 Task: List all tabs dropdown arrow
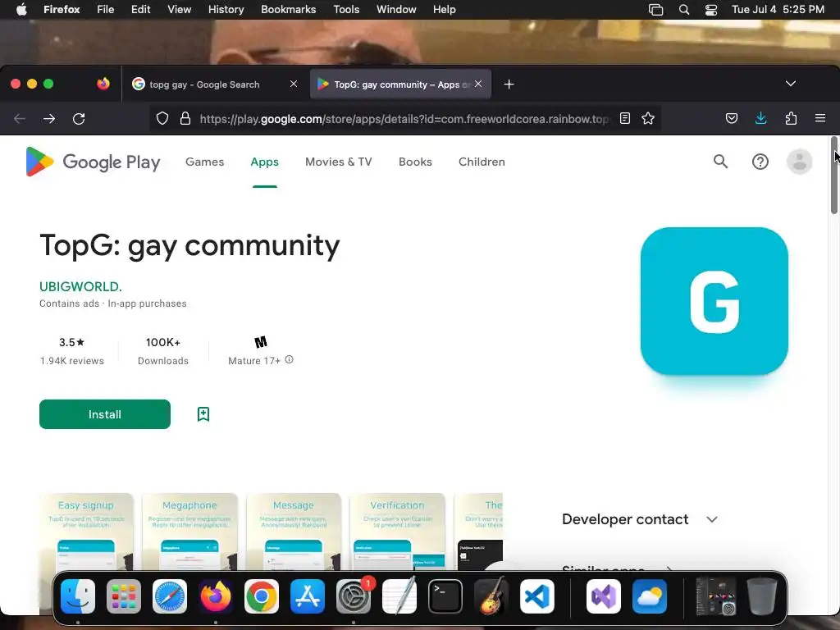point(791,84)
